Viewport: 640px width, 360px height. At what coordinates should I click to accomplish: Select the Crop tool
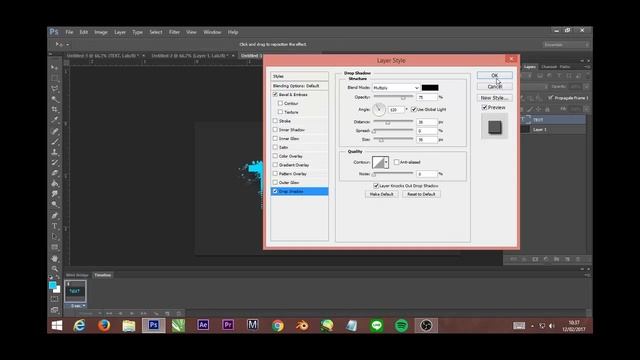pyautogui.click(x=54, y=109)
